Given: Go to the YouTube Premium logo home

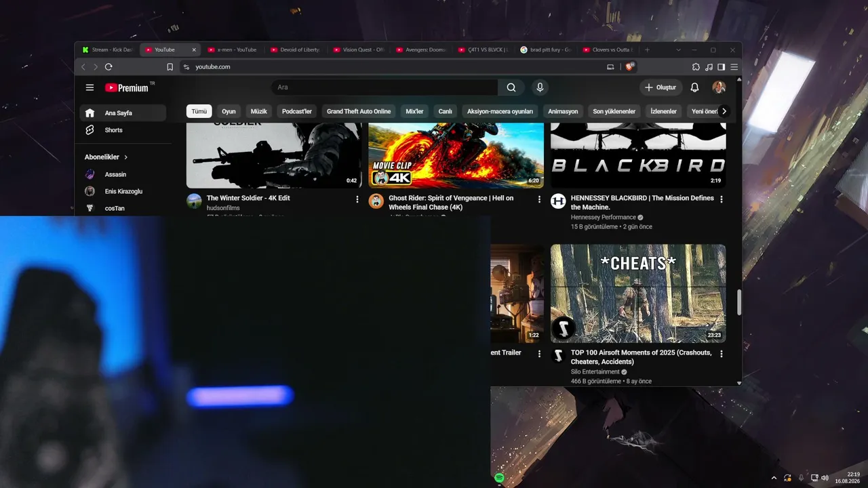Looking at the screenshot, I should [x=127, y=87].
